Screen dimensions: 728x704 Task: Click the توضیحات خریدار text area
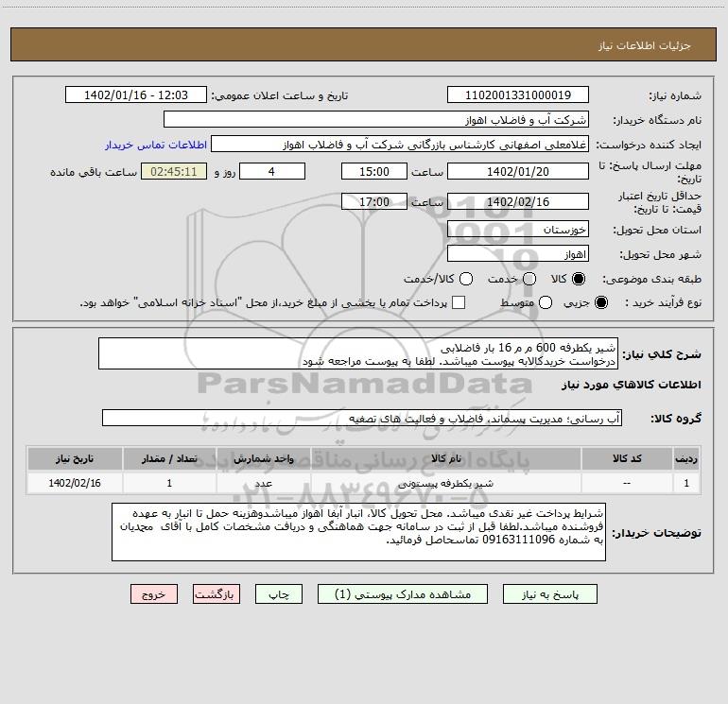(358, 532)
